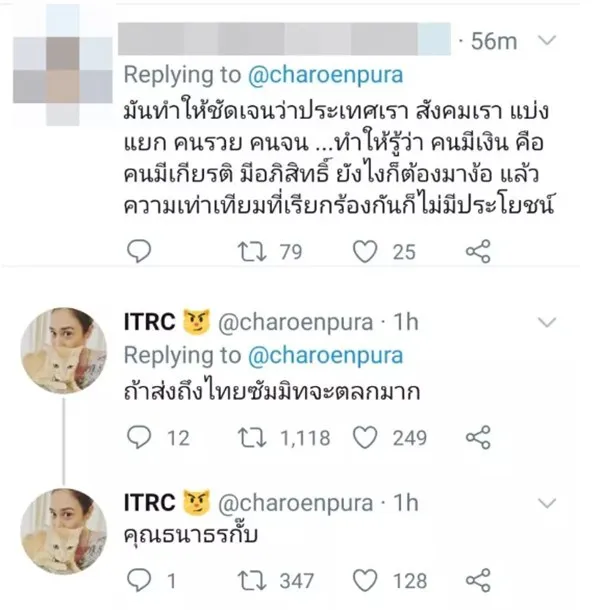Reply to the tweet with 12 replies
The width and height of the screenshot is (600, 610).
(x=139, y=436)
